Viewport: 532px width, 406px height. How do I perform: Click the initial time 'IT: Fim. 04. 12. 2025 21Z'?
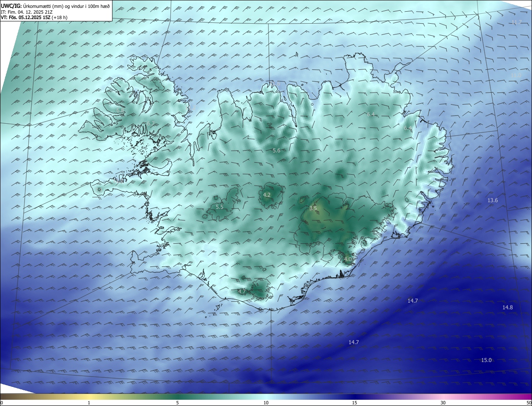click(27, 12)
